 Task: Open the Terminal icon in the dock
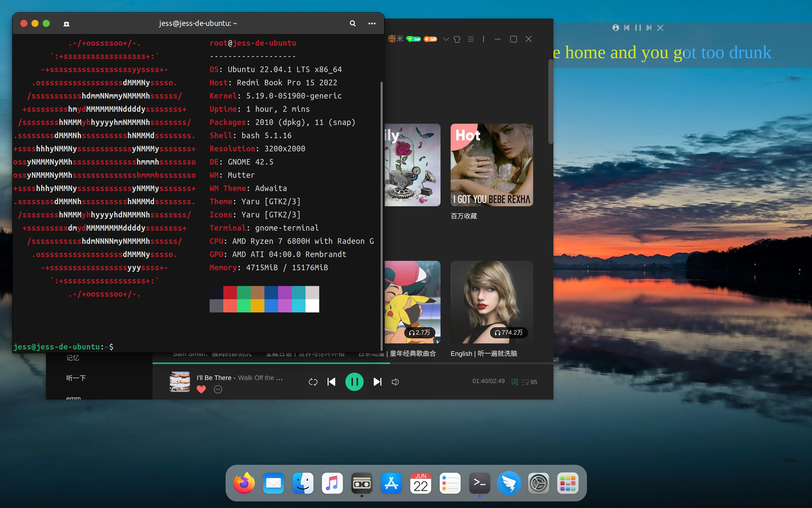480,483
